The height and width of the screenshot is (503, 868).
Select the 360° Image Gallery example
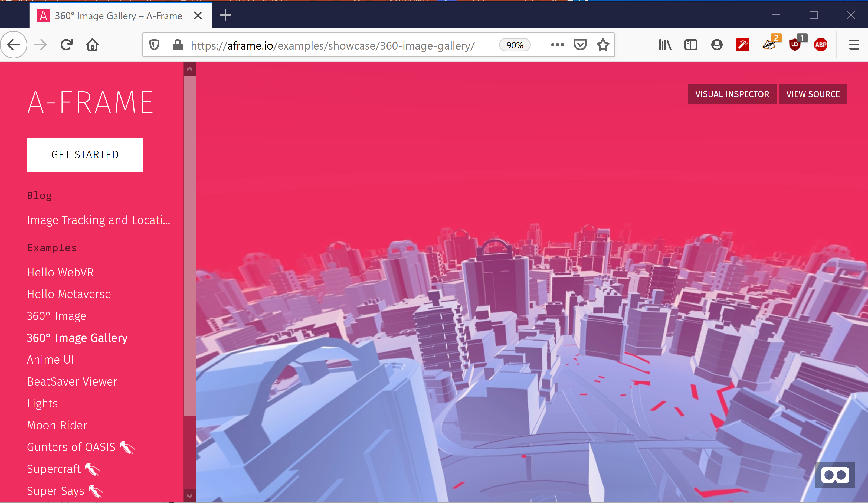pyautogui.click(x=77, y=338)
